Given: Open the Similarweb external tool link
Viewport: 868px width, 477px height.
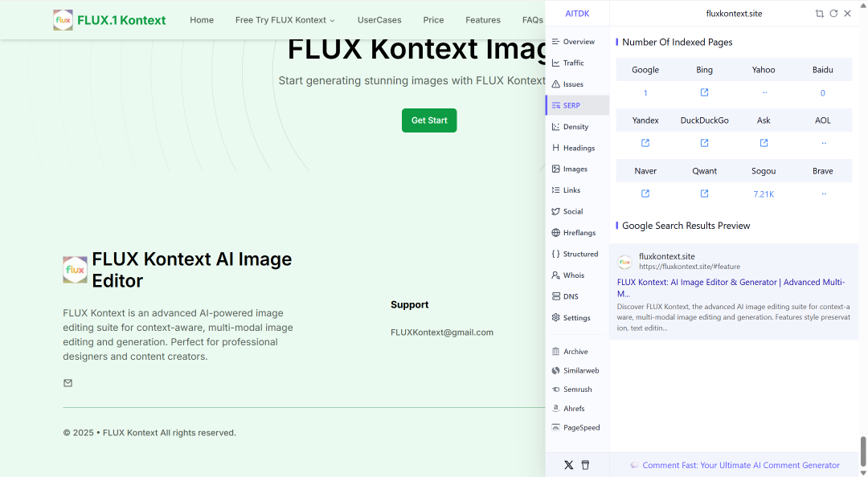Looking at the screenshot, I should [x=577, y=371].
